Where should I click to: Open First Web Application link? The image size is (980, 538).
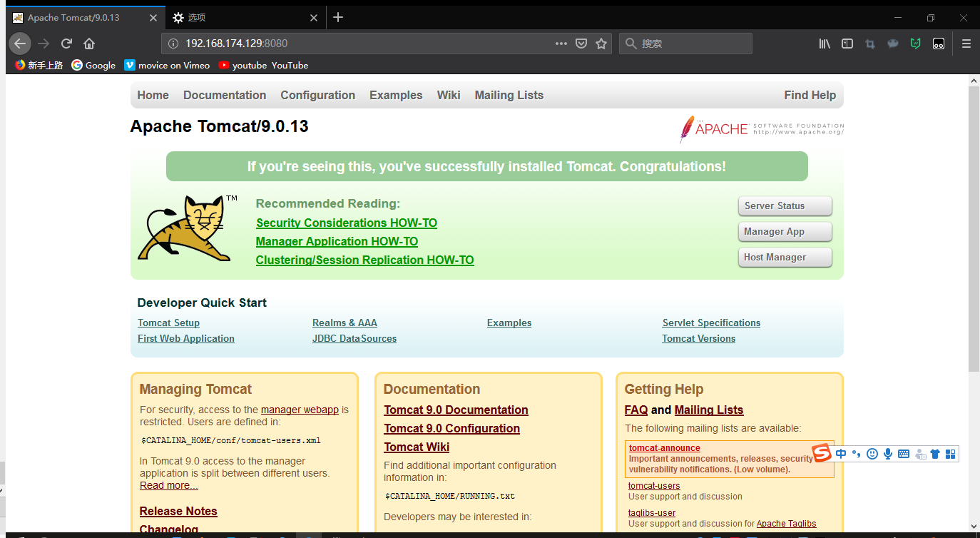click(186, 338)
